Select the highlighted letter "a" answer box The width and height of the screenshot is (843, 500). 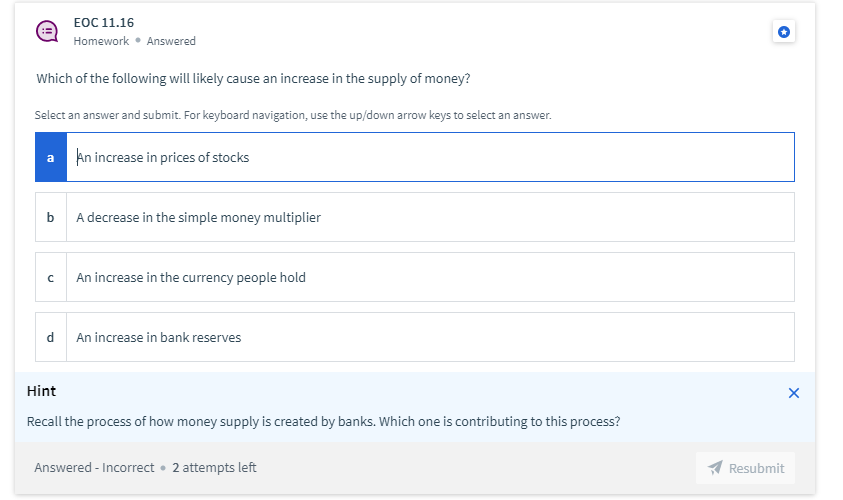point(51,157)
